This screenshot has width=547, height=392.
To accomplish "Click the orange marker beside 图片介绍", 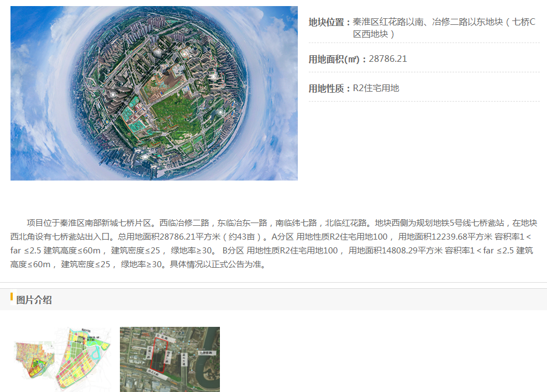I will (x=12, y=298).
